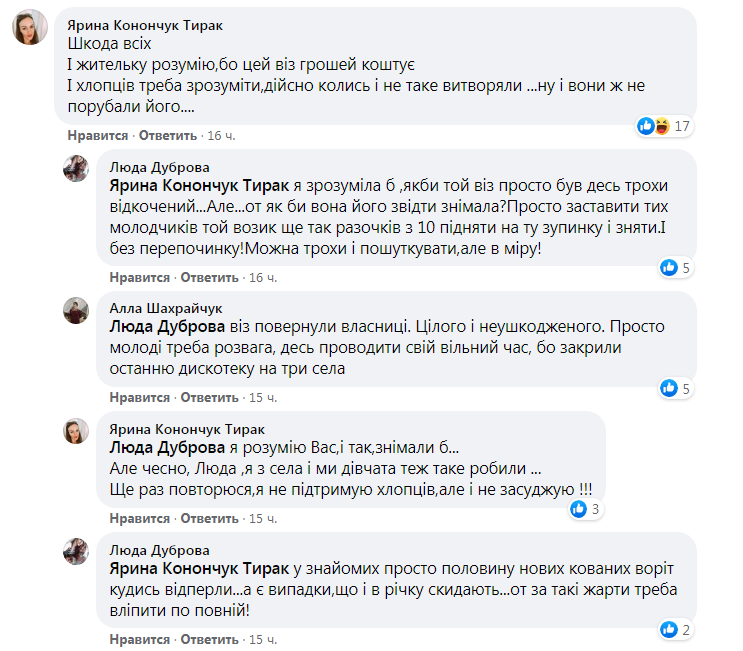Click the 15 ч. timestamp under Алла's comment
This screenshot has height=651, width=743.
tap(264, 397)
